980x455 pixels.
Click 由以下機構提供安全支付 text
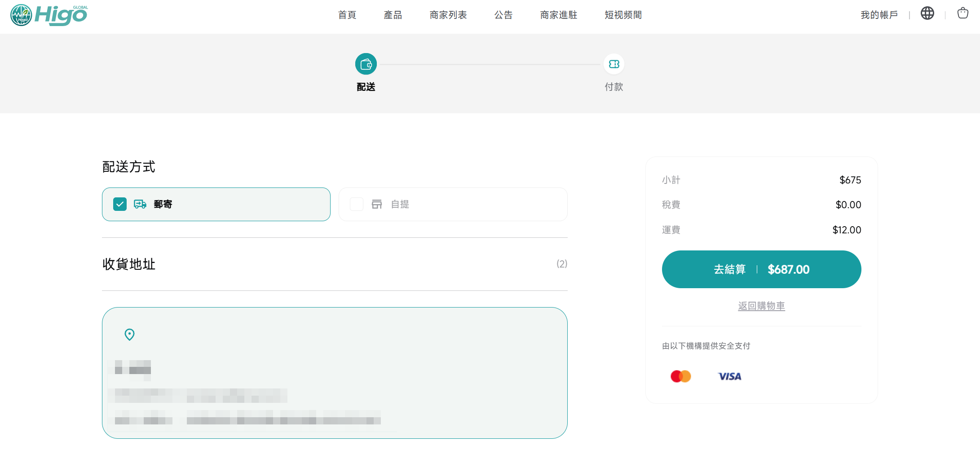[706, 346]
